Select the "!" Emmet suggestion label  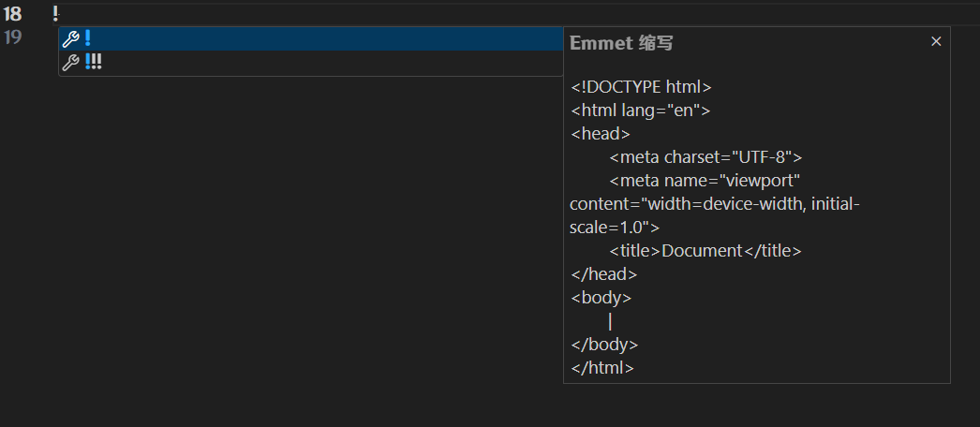87,39
